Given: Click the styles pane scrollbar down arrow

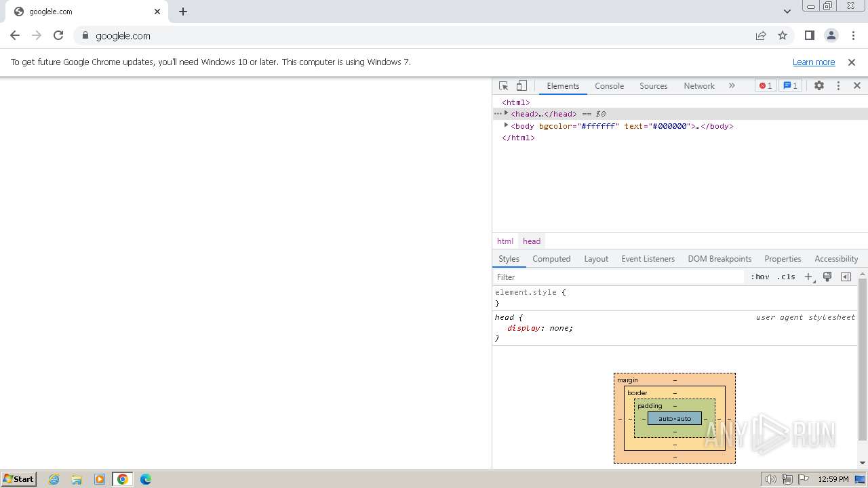Looking at the screenshot, I should 863,463.
